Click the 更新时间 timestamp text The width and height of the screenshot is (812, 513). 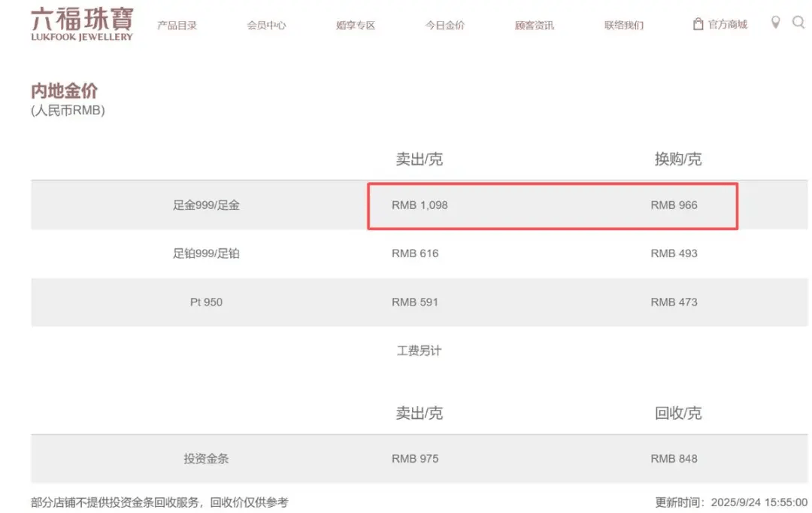pyautogui.click(x=731, y=502)
